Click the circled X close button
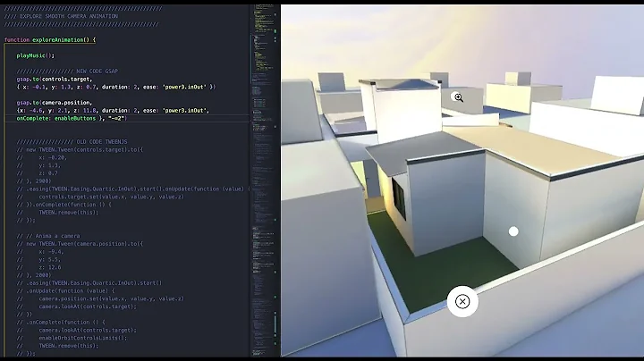The image size is (644, 361). 462,301
